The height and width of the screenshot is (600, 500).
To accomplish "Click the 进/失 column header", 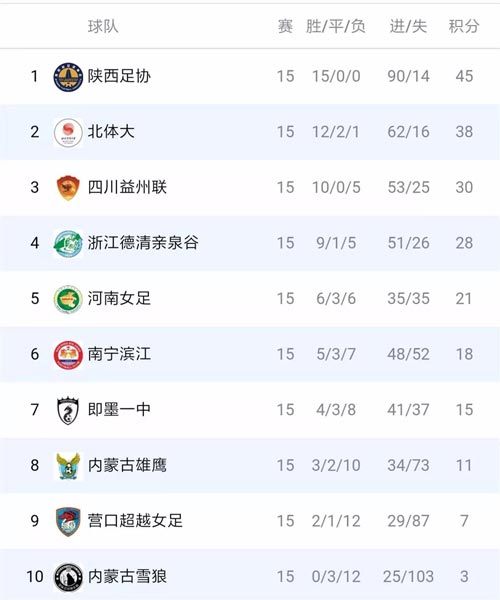I will [x=408, y=26].
